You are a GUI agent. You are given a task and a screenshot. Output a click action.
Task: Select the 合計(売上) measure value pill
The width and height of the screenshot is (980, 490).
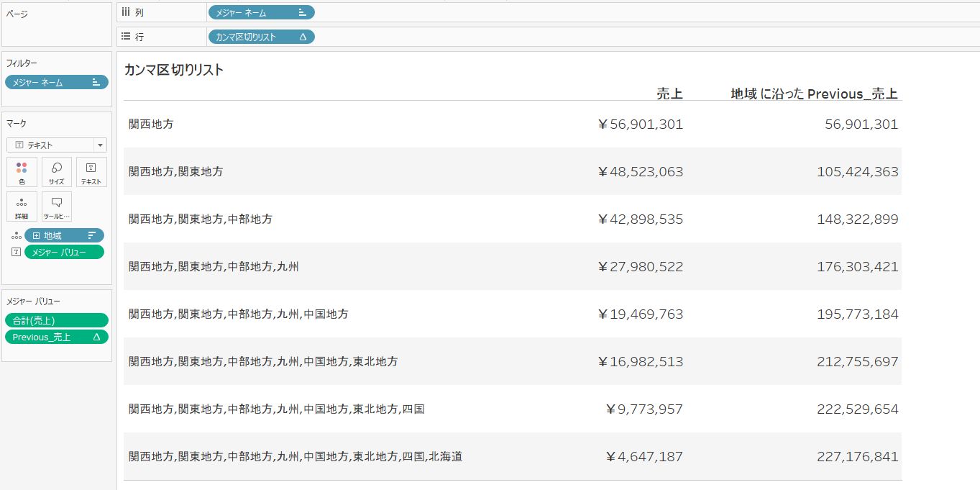click(x=56, y=321)
